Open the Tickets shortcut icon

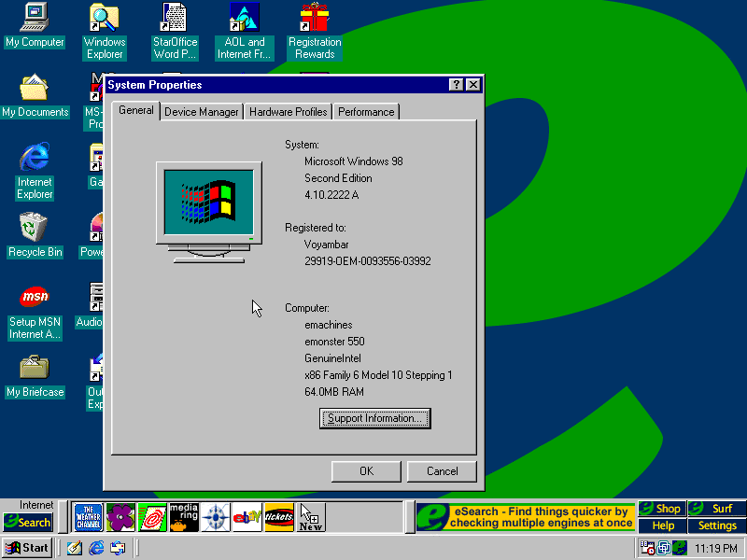click(279, 517)
